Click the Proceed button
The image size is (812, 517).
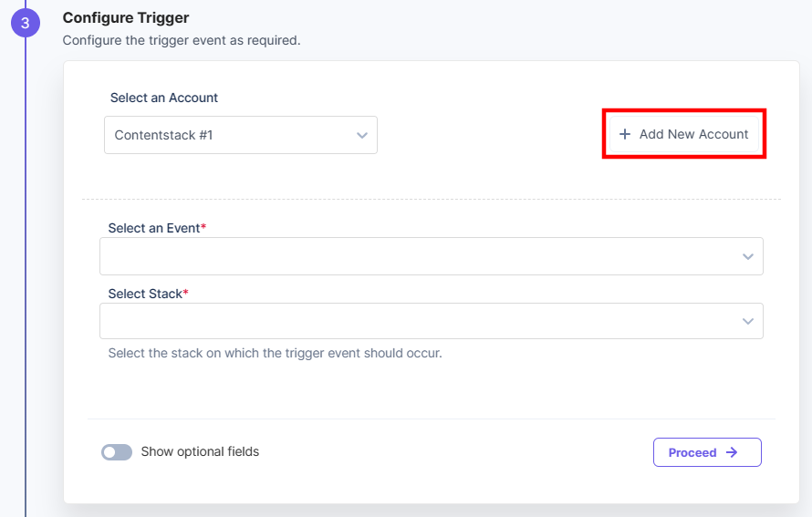(707, 452)
